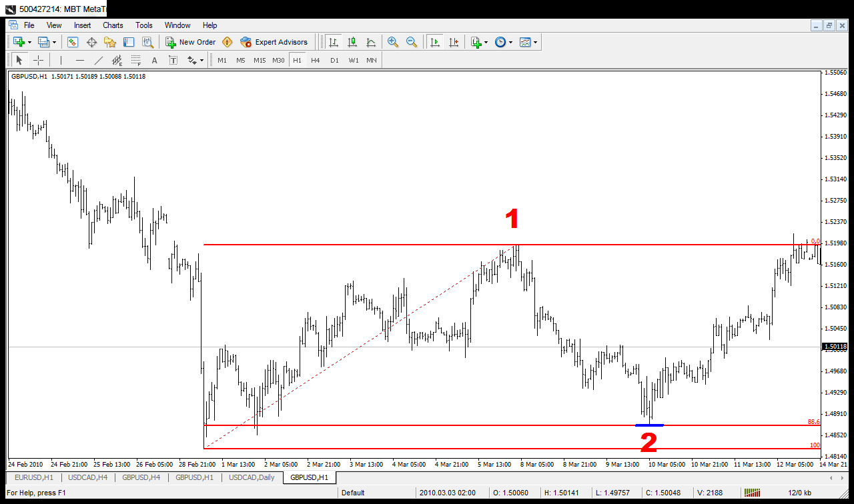
Task: Switch to line chart view
Action: [371, 42]
